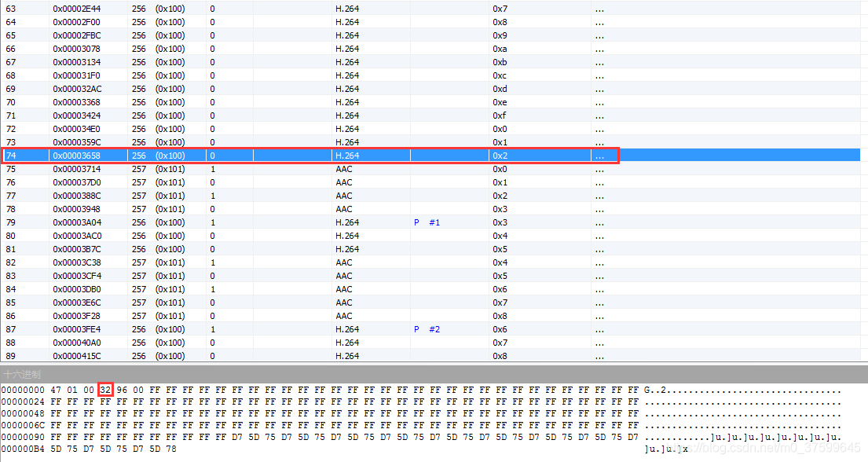This screenshot has height=462, width=868.
Task: Click offset cell 0x00003A04
Action: pyautogui.click(x=77, y=222)
